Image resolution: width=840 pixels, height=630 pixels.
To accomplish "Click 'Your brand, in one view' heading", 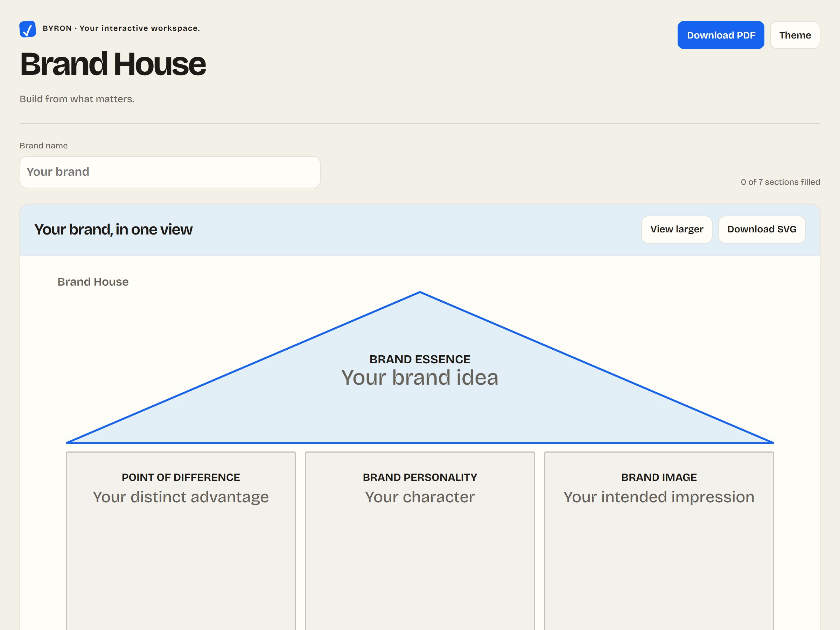I will 113,229.
